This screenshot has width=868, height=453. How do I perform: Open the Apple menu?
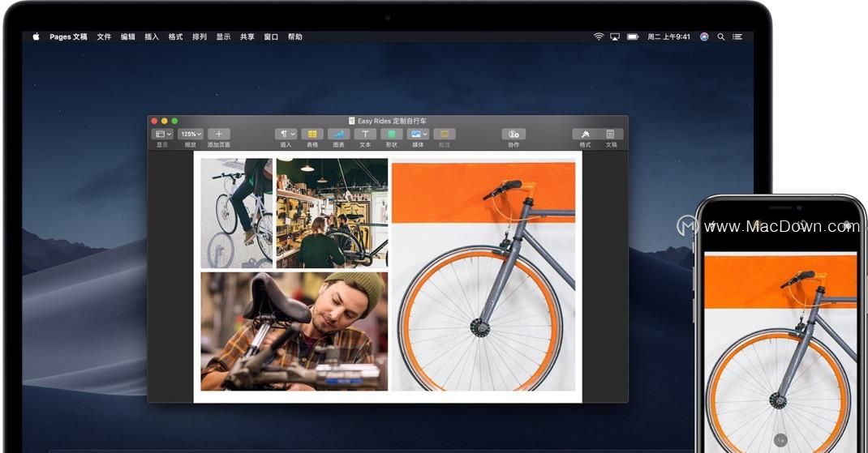click(x=36, y=36)
